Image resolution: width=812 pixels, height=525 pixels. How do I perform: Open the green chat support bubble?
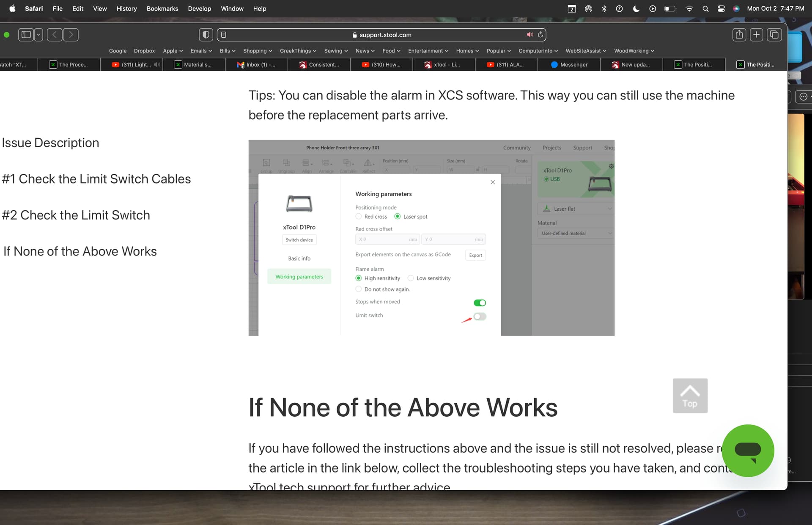pyautogui.click(x=748, y=451)
